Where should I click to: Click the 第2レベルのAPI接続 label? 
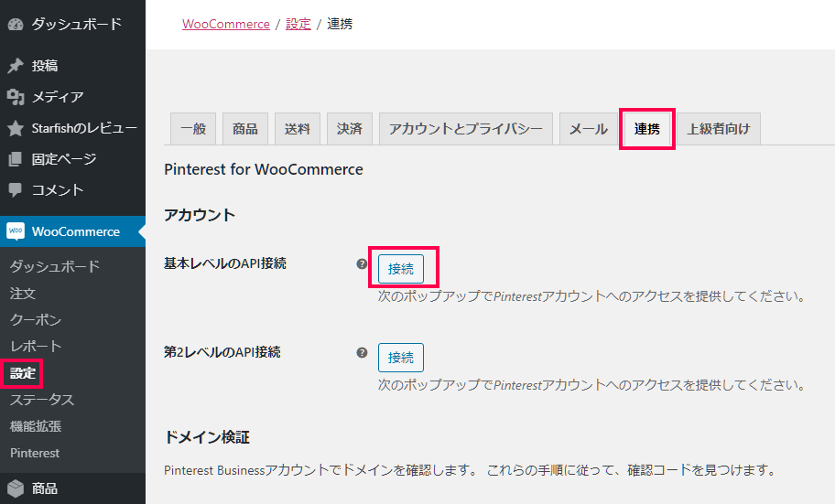222,352
